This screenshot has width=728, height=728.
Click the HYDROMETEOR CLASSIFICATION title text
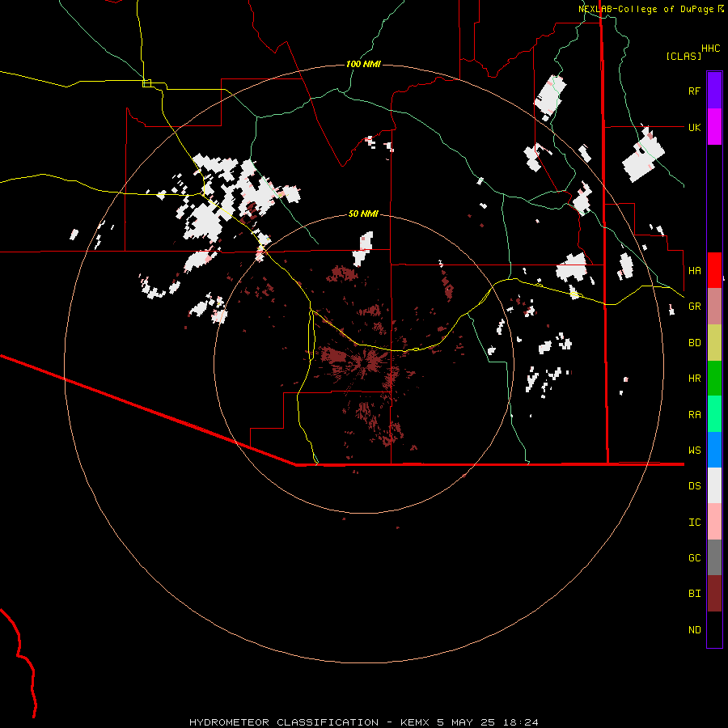(x=284, y=722)
